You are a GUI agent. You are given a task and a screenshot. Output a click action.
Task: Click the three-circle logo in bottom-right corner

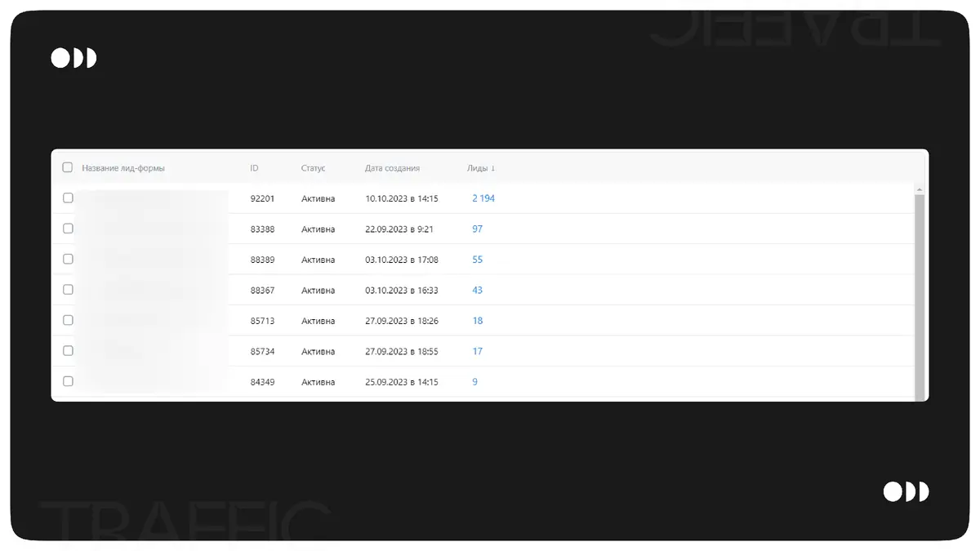pyautogui.click(x=906, y=491)
